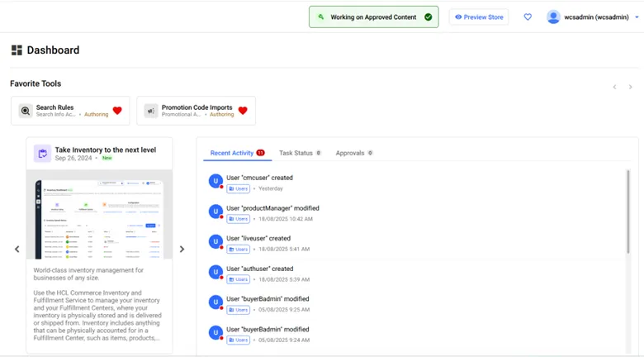Click the Promotion Code Imports megaphone icon

point(151,111)
